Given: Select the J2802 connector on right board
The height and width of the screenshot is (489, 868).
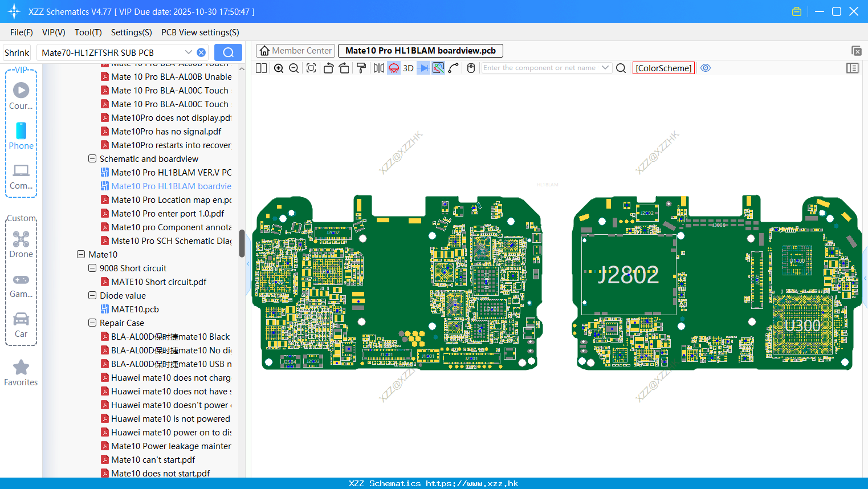Looking at the screenshot, I should (628, 275).
